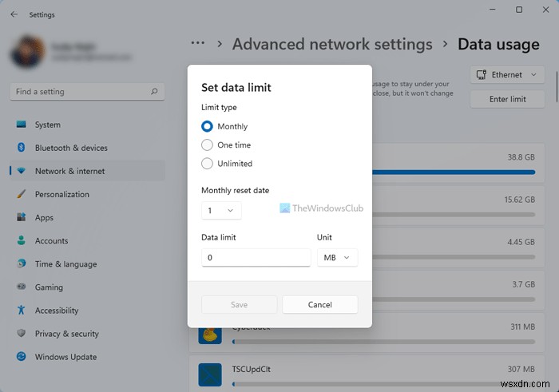
Task: Open Apps settings
Action: (87, 217)
